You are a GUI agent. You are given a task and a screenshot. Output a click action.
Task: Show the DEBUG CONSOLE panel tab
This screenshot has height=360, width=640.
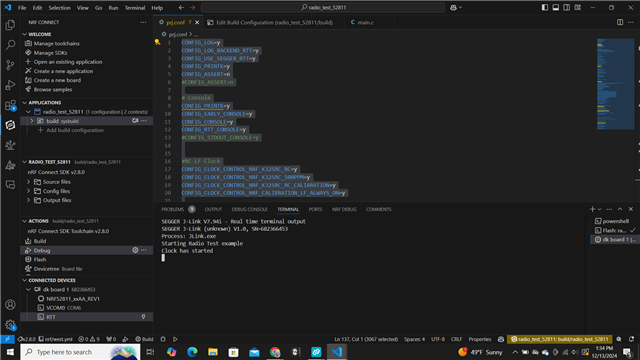tap(249, 209)
